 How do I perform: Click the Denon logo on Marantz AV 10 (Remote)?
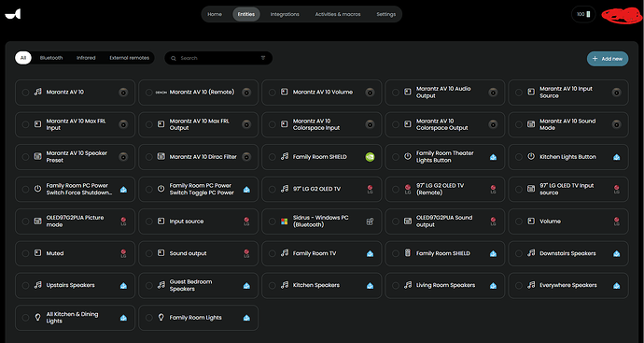[161, 93]
